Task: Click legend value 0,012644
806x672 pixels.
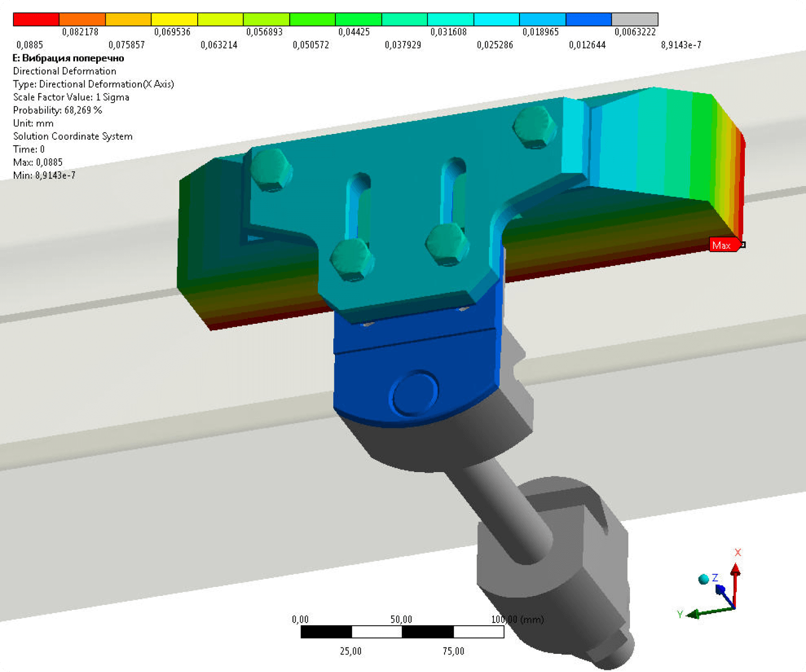Action: [x=587, y=45]
